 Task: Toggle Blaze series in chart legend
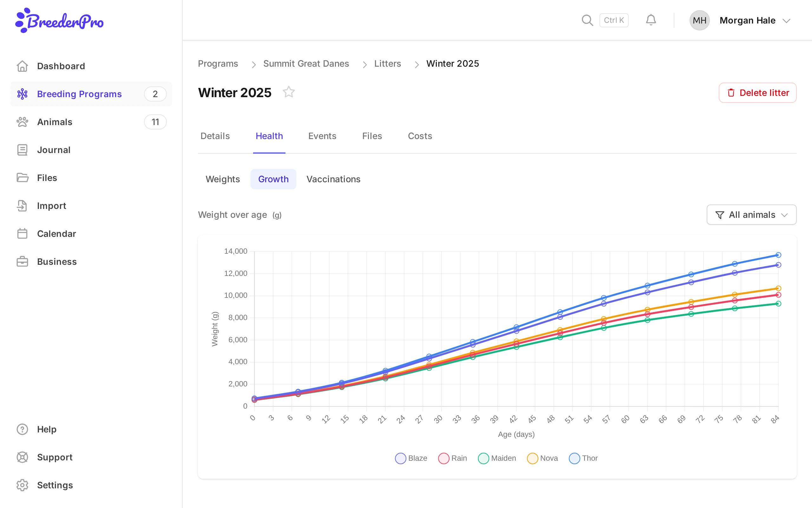411,458
